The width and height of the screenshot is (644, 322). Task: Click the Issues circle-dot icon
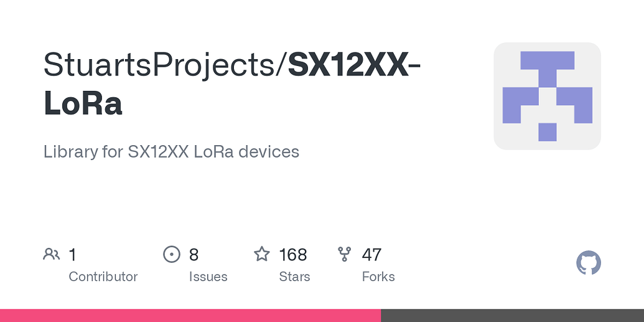coord(171,254)
